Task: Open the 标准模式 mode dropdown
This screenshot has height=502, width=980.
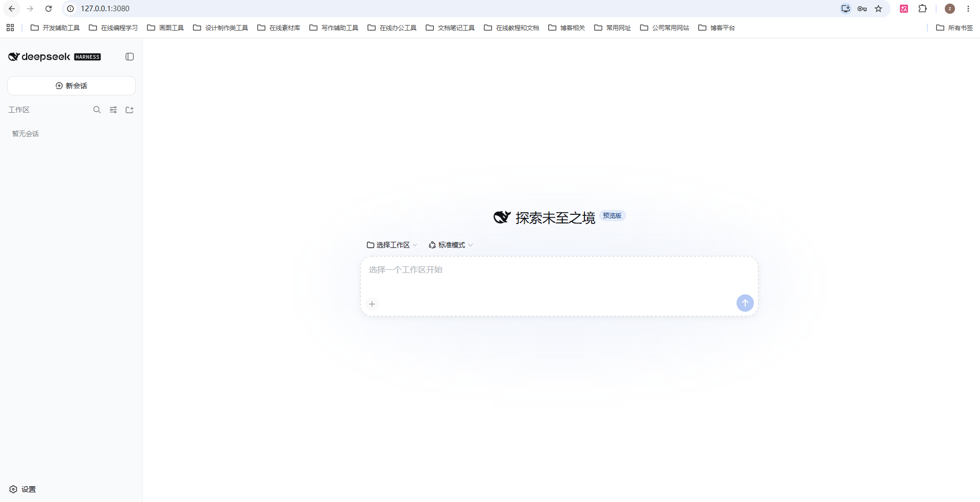Action: click(x=451, y=245)
